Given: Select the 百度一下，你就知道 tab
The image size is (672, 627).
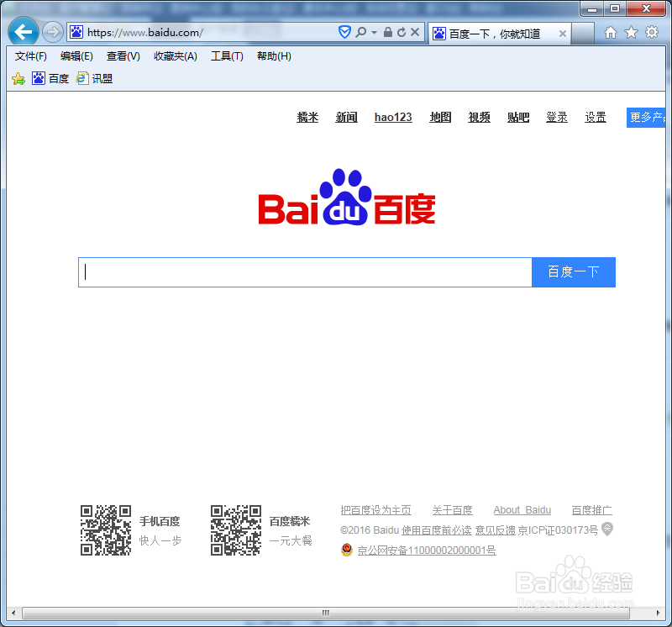Looking at the screenshot, I should click(498, 34).
